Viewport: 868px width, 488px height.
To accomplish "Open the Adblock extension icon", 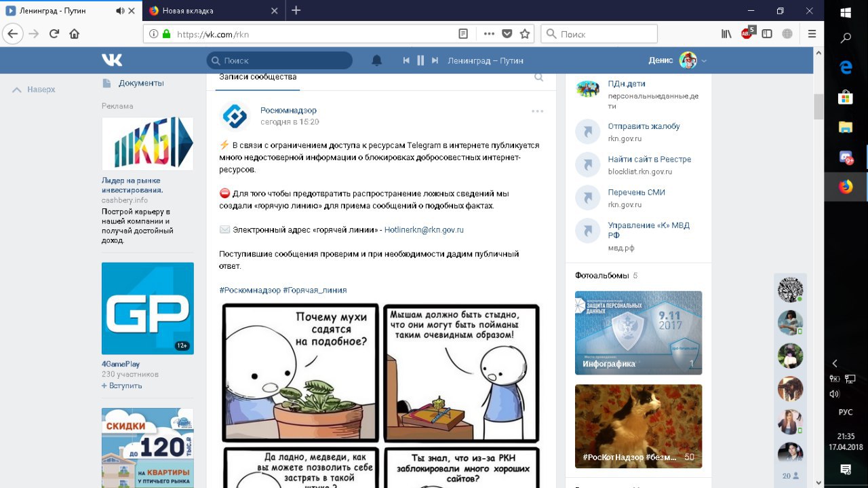I will click(747, 33).
